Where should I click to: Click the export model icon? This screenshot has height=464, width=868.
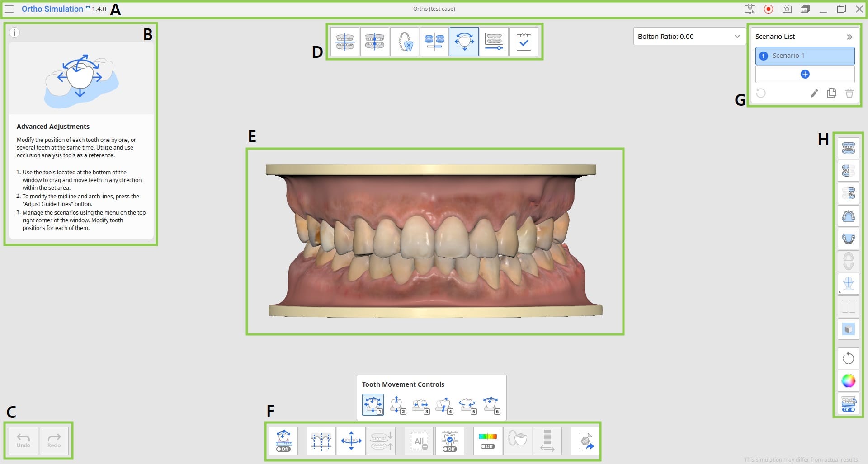pyautogui.click(x=585, y=441)
